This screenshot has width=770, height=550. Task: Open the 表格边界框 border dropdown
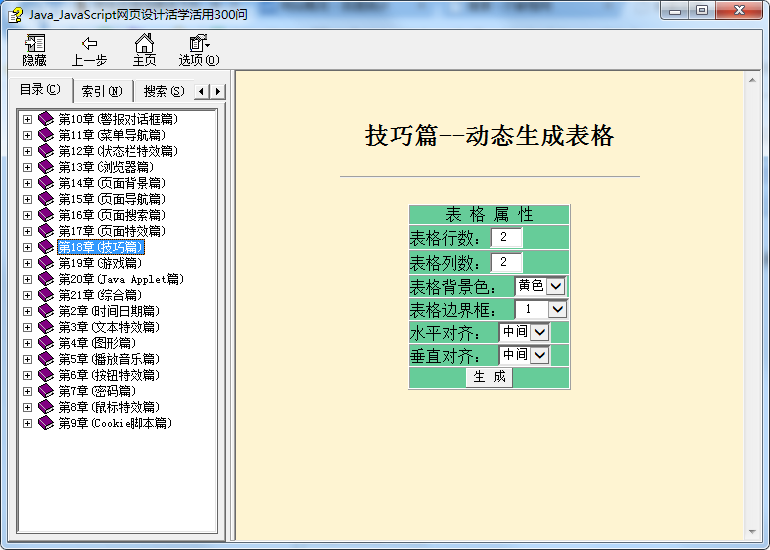point(557,310)
